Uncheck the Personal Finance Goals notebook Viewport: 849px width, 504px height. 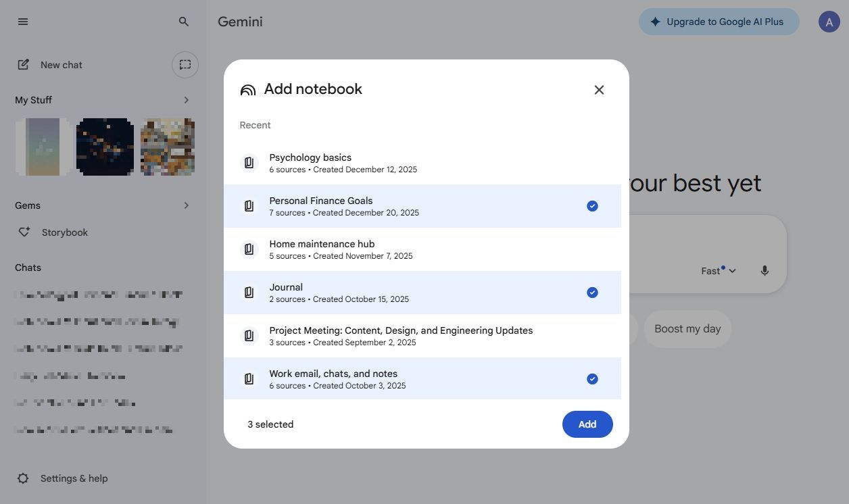(x=592, y=206)
